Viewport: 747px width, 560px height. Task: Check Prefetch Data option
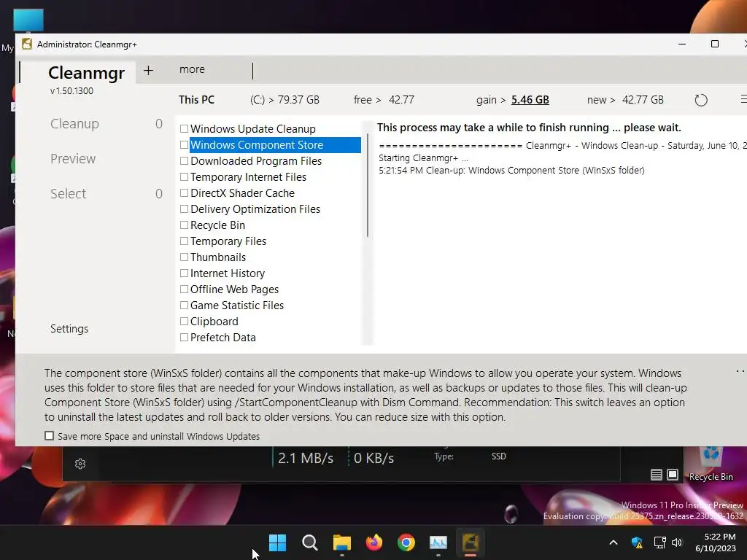[184, 337]
